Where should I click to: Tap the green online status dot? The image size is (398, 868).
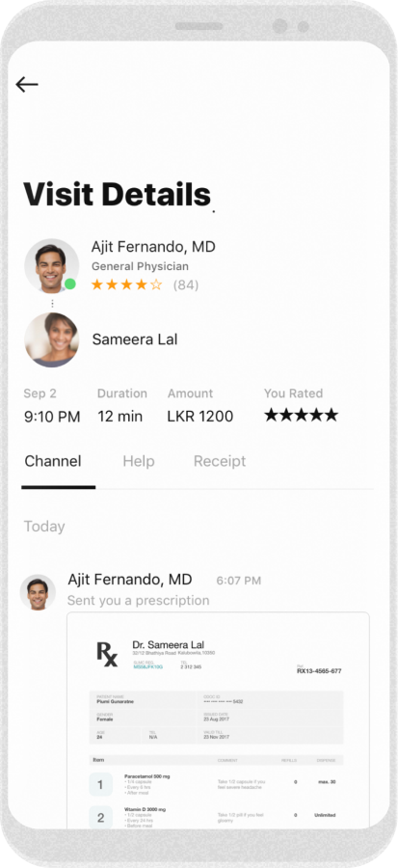70,284
